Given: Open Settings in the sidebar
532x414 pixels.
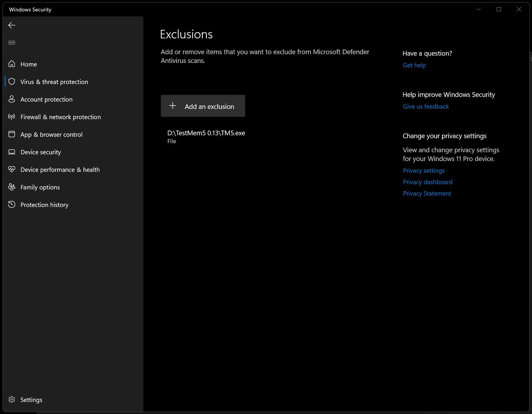Looking at the screenshot, I should coord(73,400).
